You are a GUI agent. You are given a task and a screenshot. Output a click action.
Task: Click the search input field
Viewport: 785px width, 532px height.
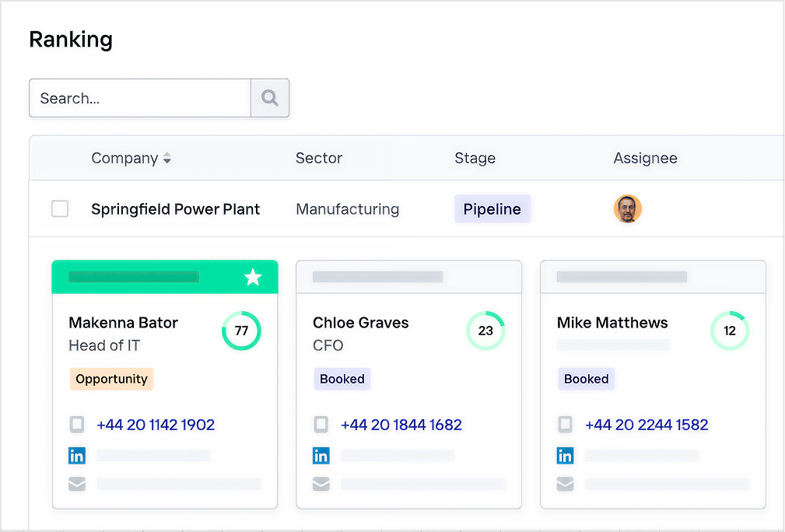point(138,98)
